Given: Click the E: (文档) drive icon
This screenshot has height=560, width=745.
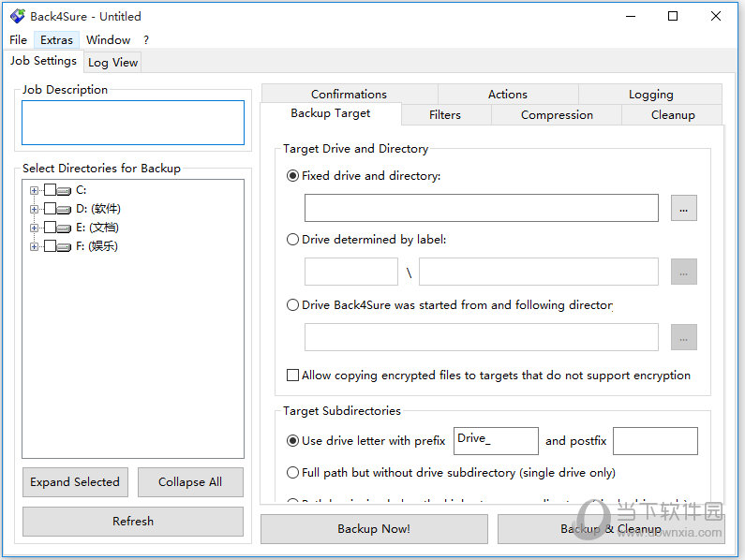Looking at the screenshot, I should [64, 228].
